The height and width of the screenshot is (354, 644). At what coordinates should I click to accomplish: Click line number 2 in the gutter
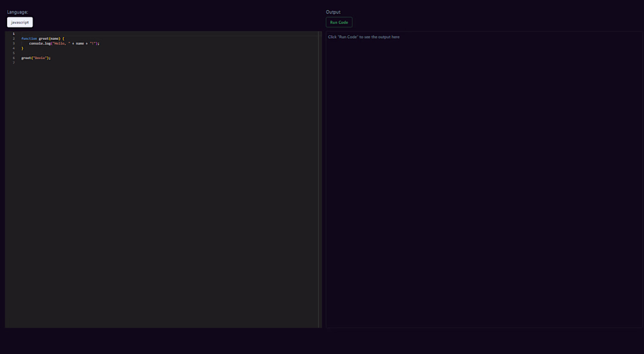tap(13, 39)
